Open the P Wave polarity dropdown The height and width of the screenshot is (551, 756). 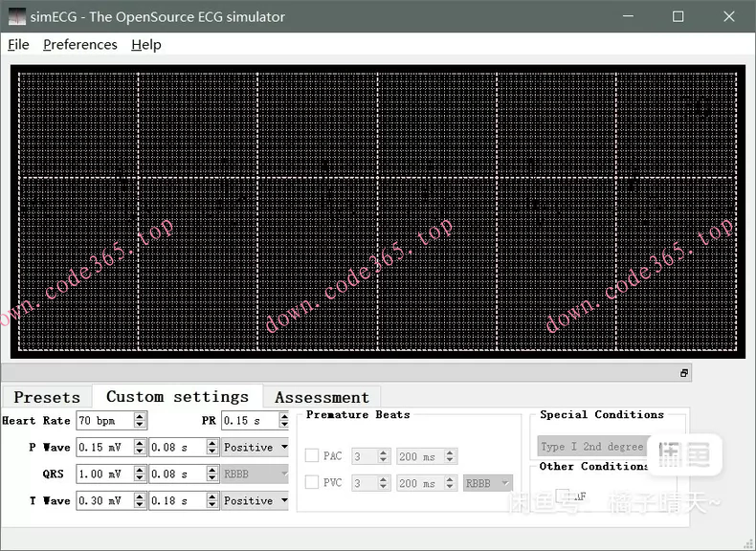click(x=255, y=447)
